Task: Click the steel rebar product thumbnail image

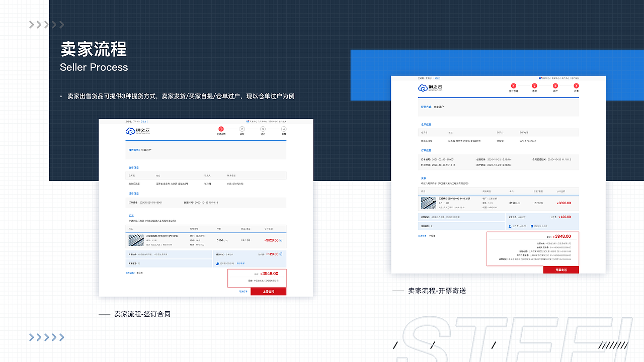Action: (x=136, y=240)
